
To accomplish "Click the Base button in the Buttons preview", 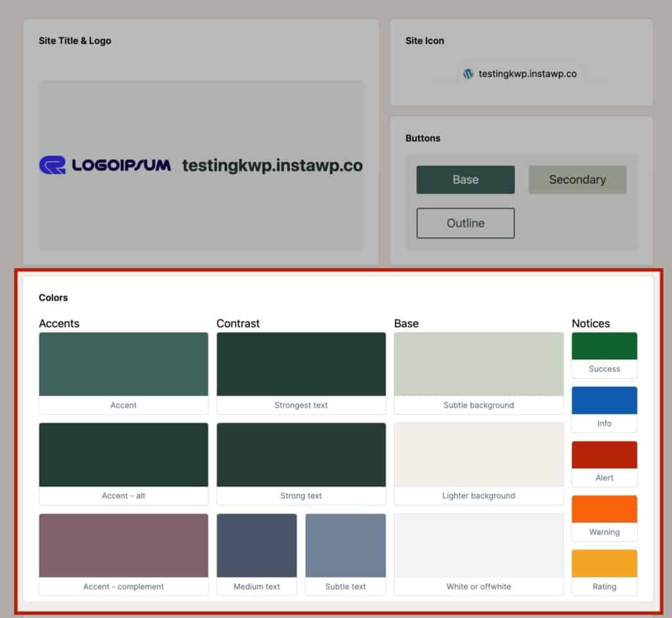I will pos(465,179).
